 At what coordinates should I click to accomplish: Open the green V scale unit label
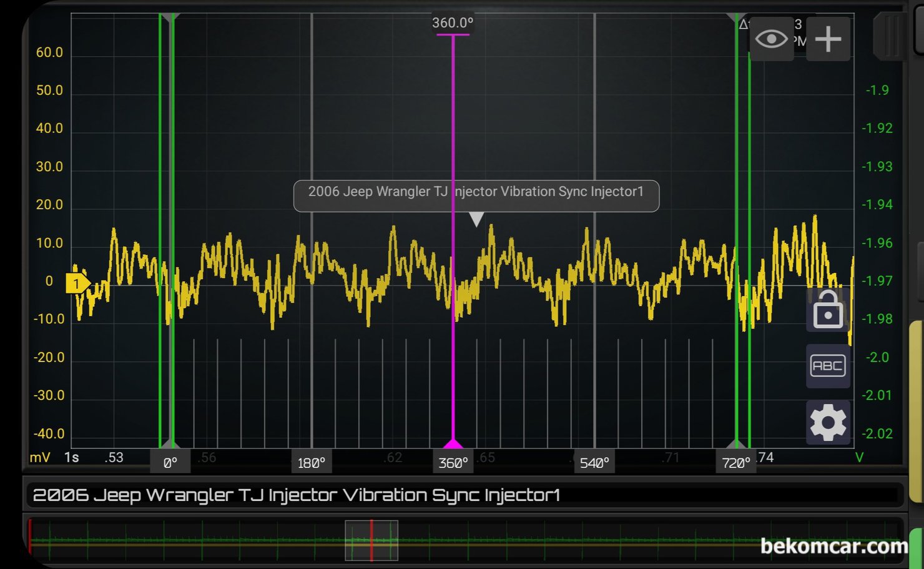pos(859,457)
